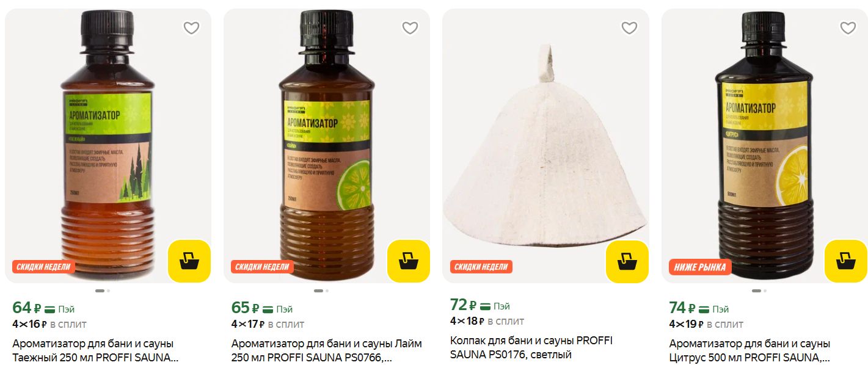Add Цитрус 500 мл ароматизатор to cart
This screenshot has width=868, height=365.
coord(846,261)
